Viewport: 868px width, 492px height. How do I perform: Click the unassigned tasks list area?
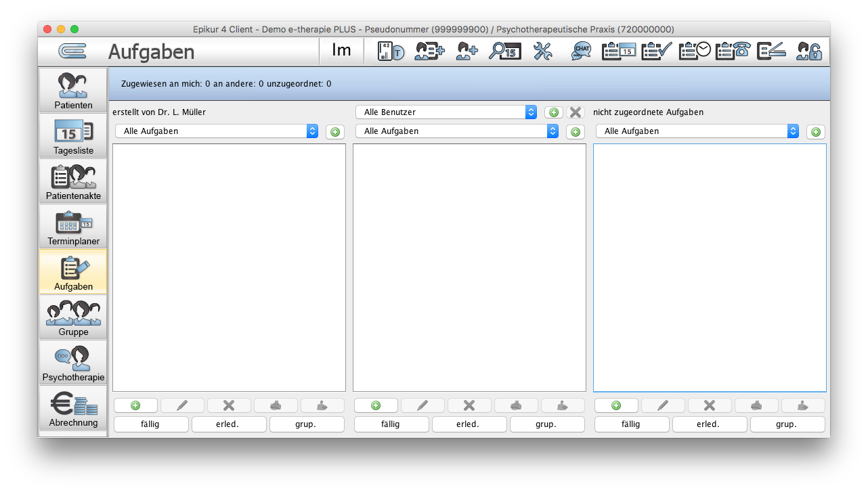[710, 267]
